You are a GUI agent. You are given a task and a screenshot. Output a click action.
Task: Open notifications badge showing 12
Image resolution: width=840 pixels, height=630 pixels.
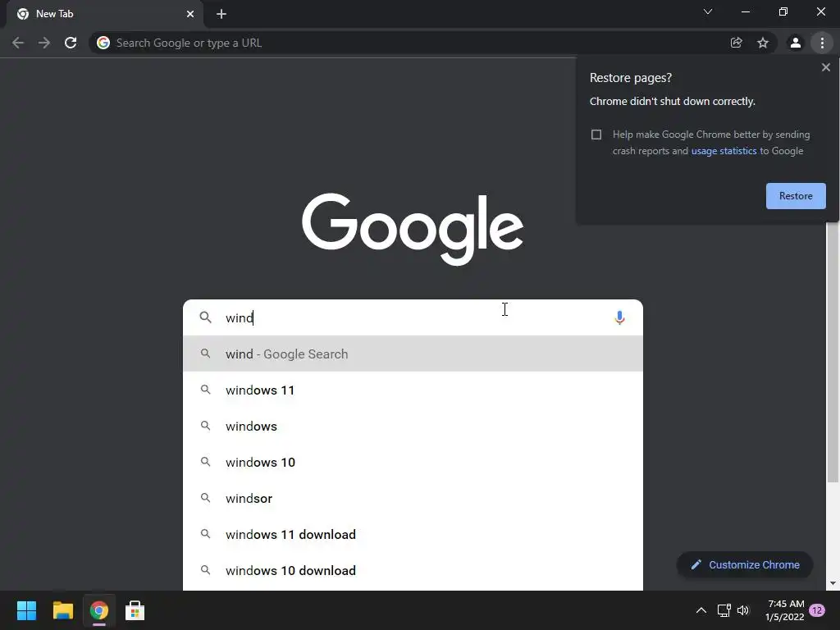pyautogui.click(x=817, y=610)
